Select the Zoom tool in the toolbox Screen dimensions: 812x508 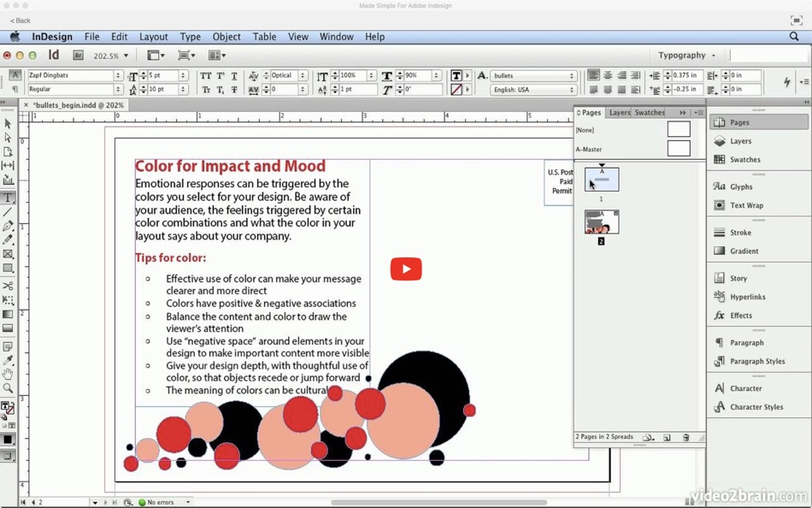click(8, 387)
